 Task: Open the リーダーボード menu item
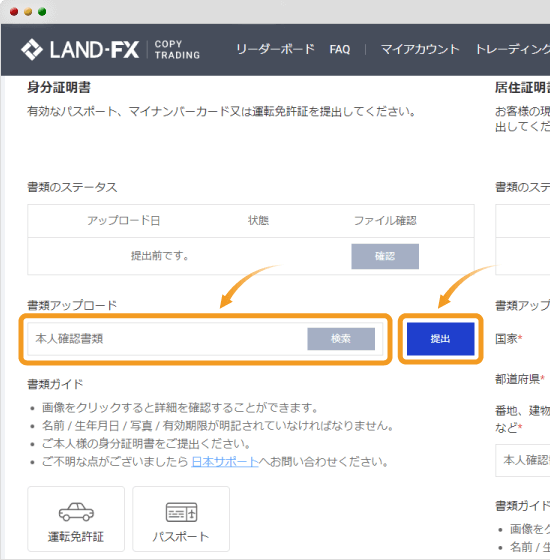(275, 49)
